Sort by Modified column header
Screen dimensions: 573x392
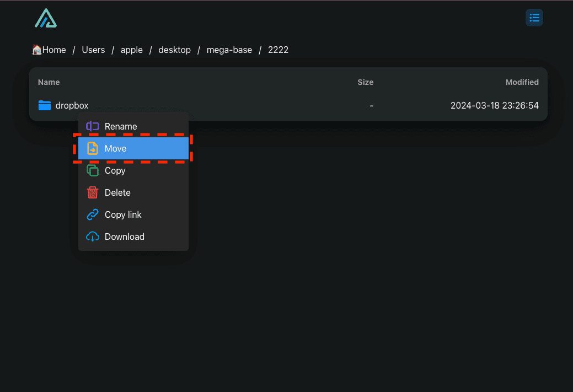pyautogui.click(x=522, y=82)
